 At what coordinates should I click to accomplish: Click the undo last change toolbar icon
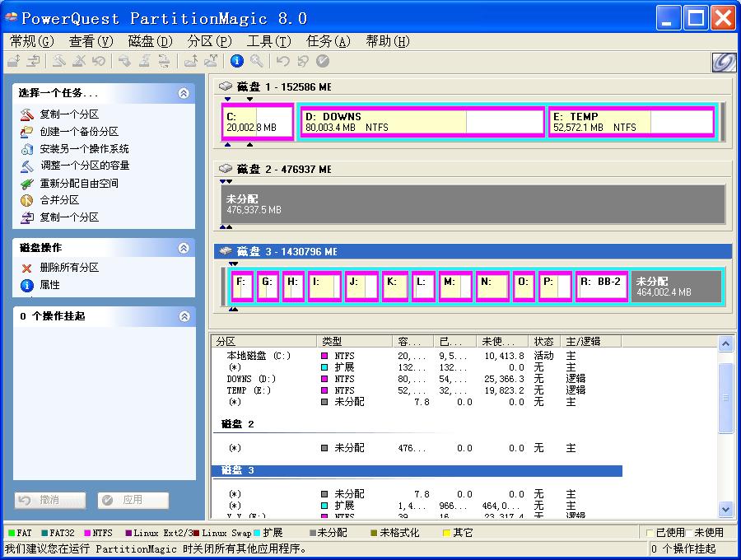pos(282,61)
